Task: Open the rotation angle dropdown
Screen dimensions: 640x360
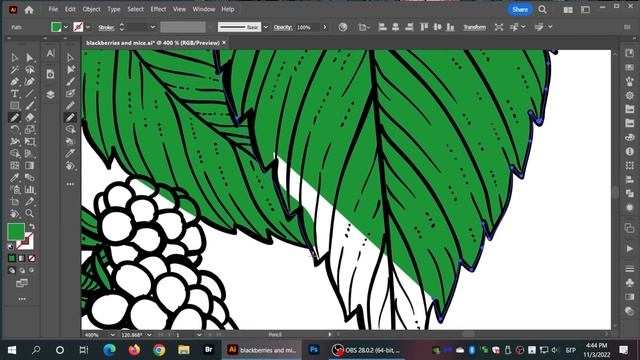Action: [149, 335]
